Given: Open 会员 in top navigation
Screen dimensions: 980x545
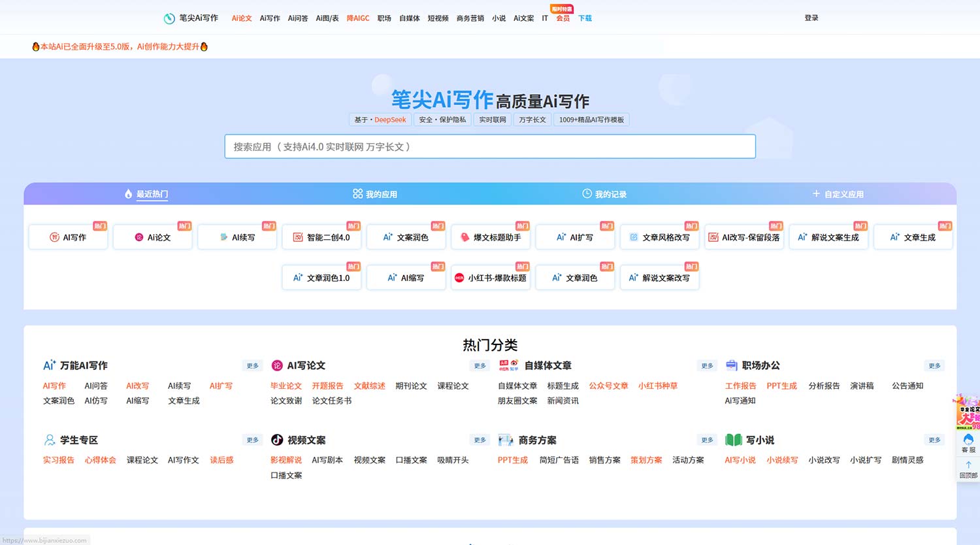Looking at the screenshot, I should coord(563,18).
